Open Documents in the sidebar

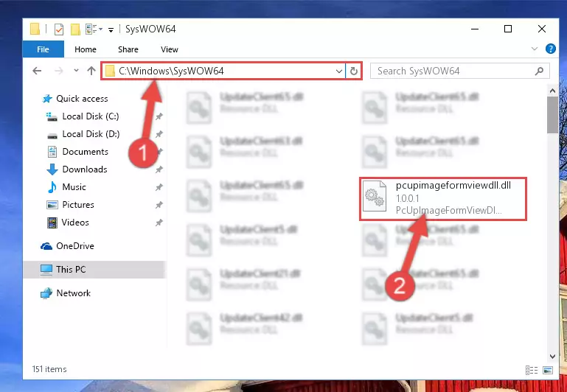(x=85, y=152)
